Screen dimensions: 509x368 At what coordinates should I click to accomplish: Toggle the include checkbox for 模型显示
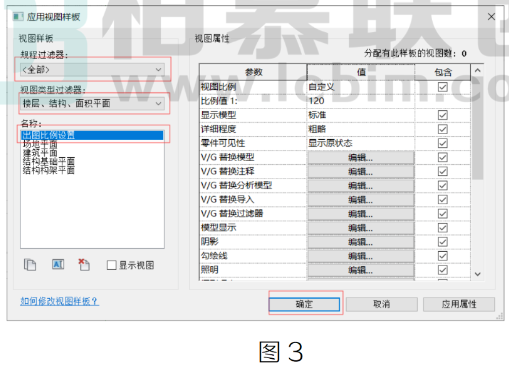pyautogui.click(x=443, y=228)
